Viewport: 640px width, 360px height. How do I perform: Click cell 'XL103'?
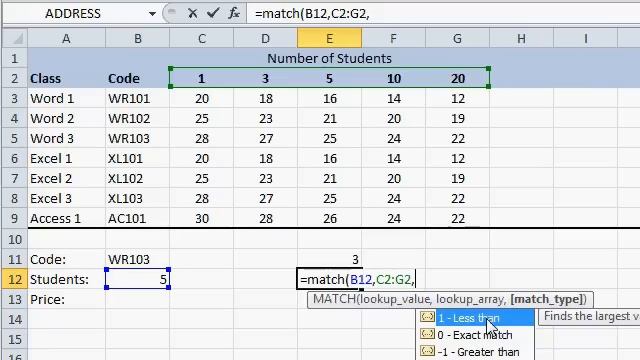pyautogui.click(x=138, y=198)
